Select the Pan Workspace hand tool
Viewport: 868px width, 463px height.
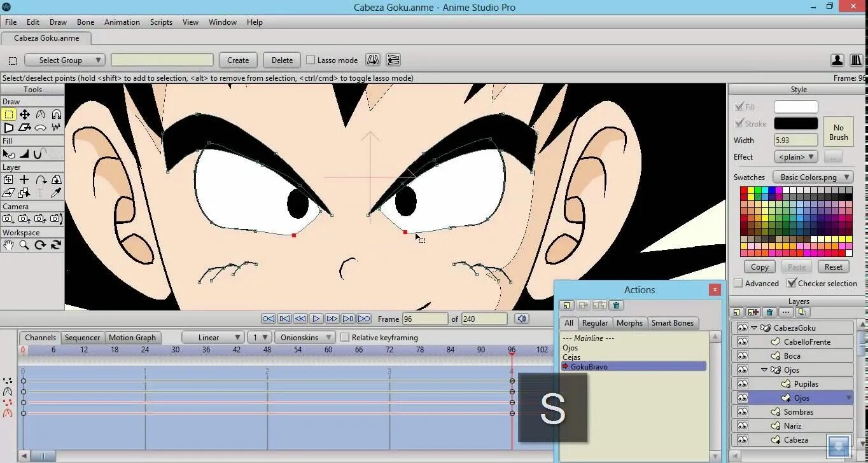coord(8,245)
